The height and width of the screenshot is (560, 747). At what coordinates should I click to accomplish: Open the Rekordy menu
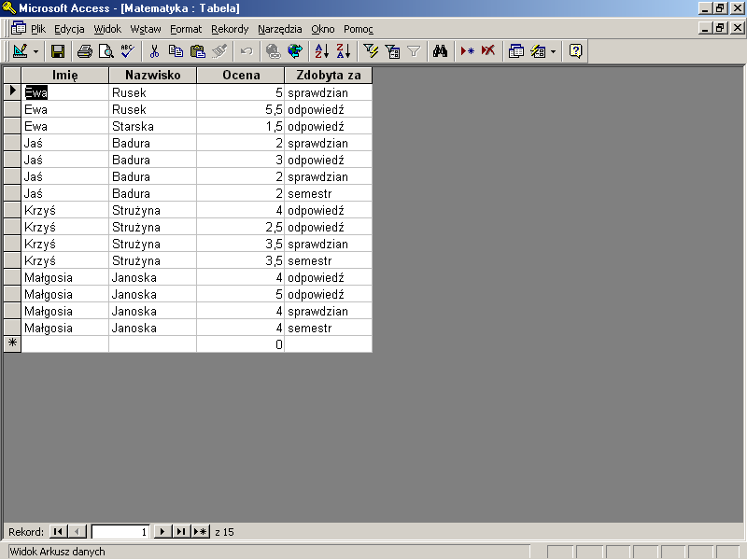[230, 29]
